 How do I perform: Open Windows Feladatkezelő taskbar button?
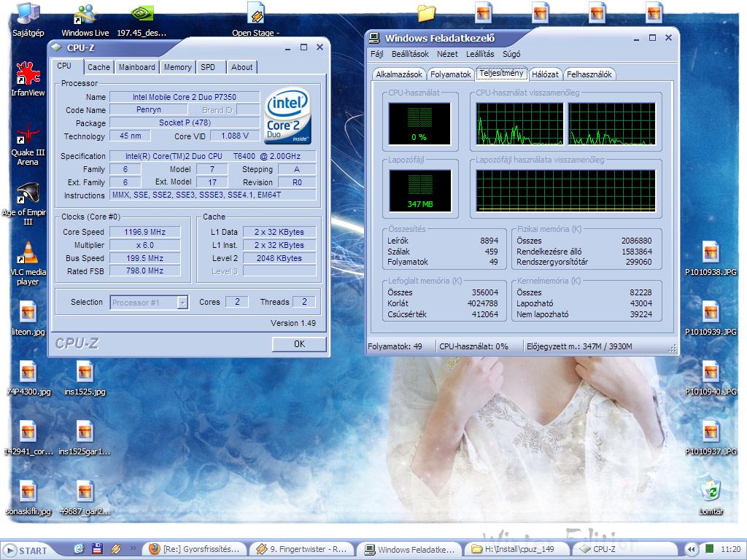[x=410, y=549]
